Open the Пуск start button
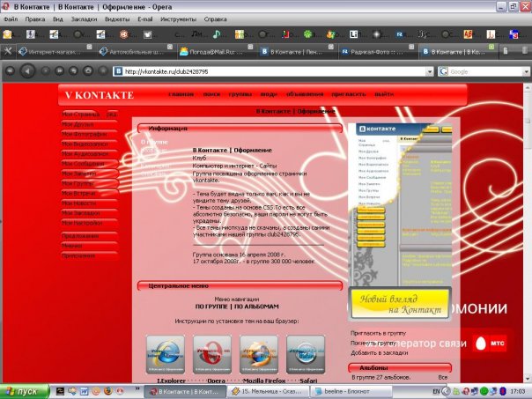The width and height of the screenshot is (532, 399). [x=24, y=392]
